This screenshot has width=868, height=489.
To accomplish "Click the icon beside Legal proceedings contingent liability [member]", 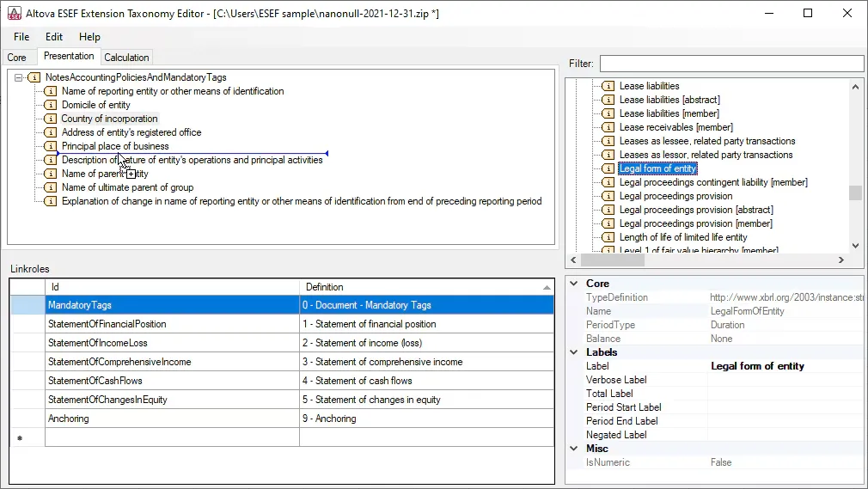I will click(x=608, y=182).
